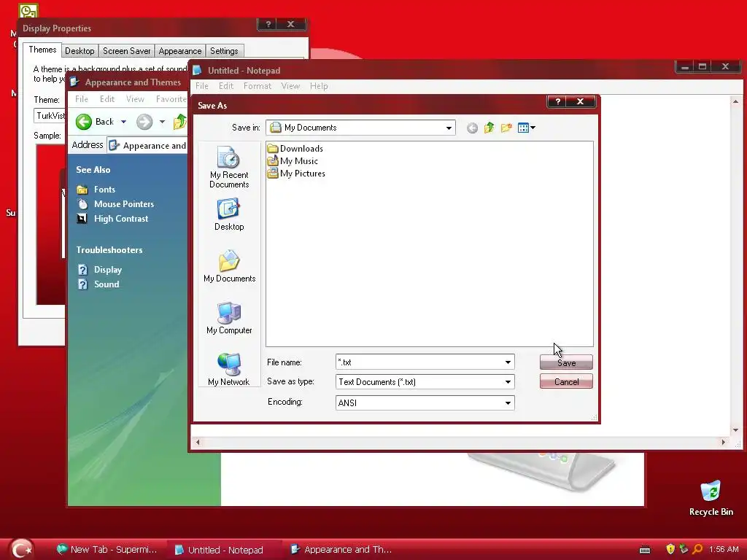Select the Downloads folder
Screen dimensions: 747x560
tap(295, 149)
